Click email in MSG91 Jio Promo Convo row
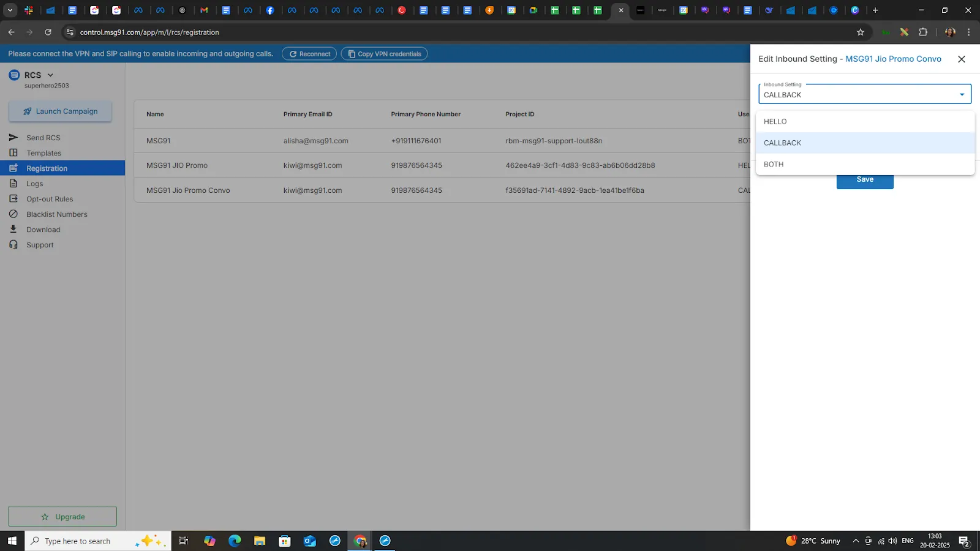This screenshot has width=980, height=551. [312, 190]
